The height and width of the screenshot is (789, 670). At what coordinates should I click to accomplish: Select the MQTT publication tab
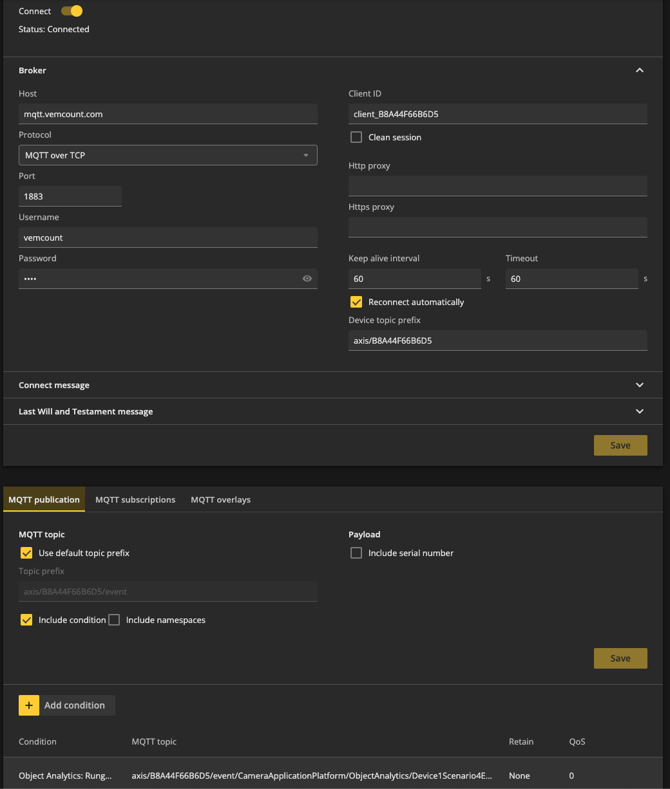coord(44,500)
